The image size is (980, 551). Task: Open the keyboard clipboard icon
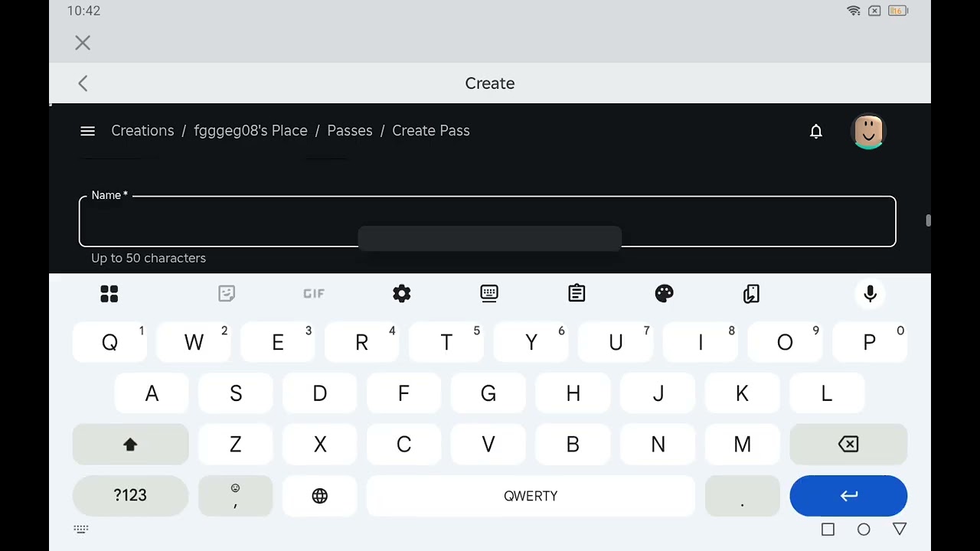[577, 294]
